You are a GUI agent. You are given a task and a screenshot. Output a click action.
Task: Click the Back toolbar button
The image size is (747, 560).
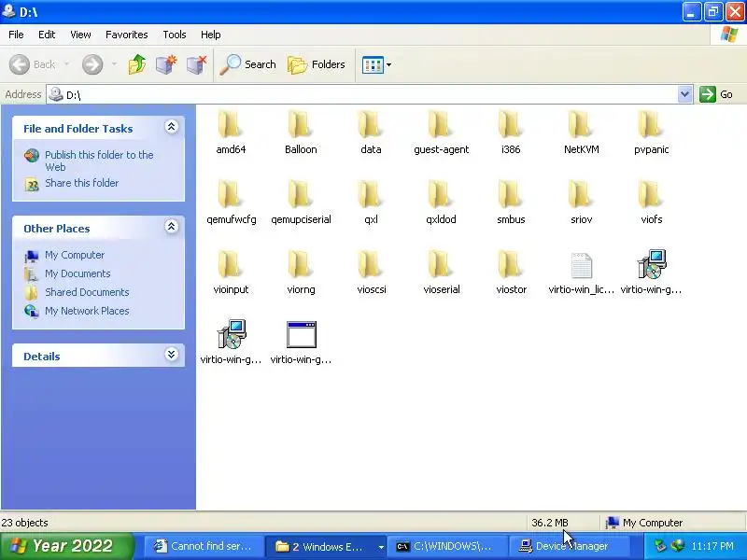click(33, 64)
